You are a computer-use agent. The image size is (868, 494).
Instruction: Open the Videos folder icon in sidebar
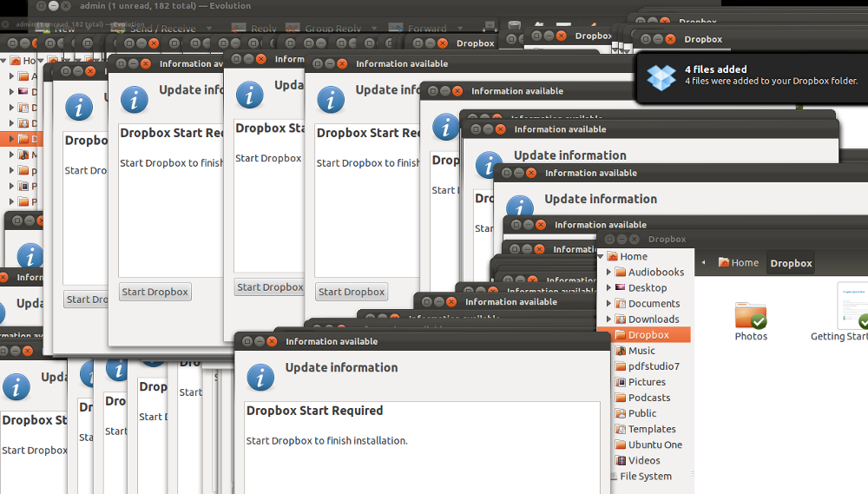(x=620, y=460)
